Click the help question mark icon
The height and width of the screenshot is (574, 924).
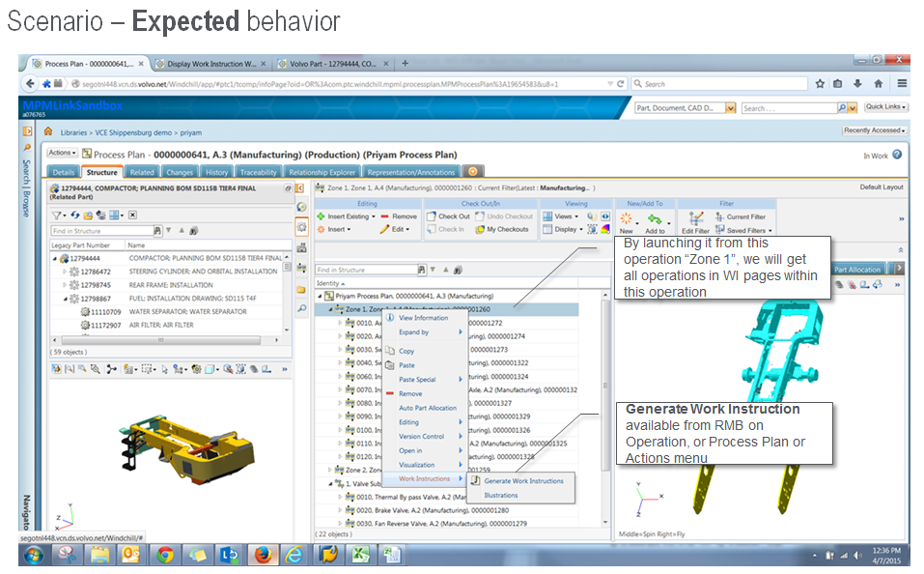tap(897, 155)
